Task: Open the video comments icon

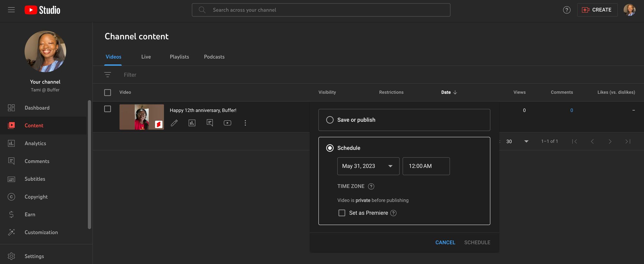Action: pyautogui.click(x=210, y=123)
